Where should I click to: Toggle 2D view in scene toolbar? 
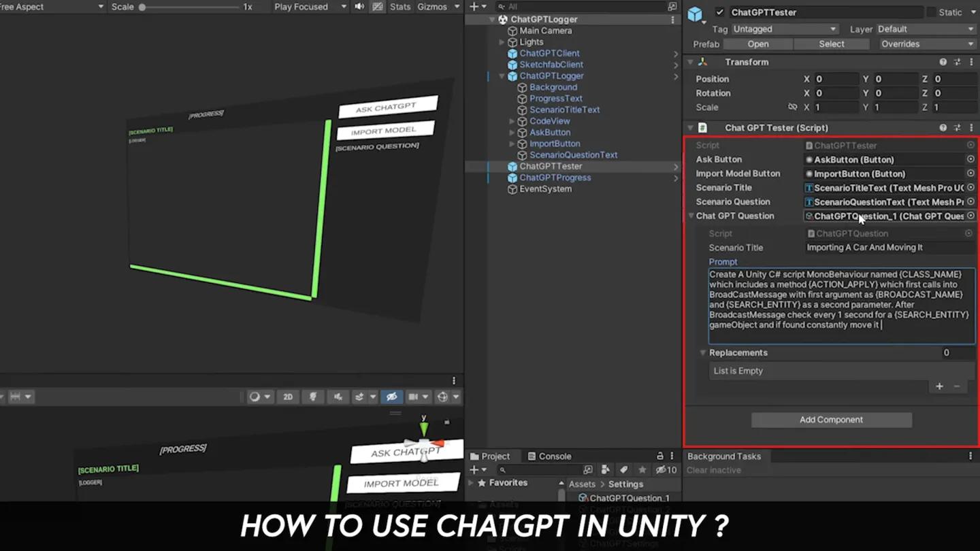click(x=288, y=397)
